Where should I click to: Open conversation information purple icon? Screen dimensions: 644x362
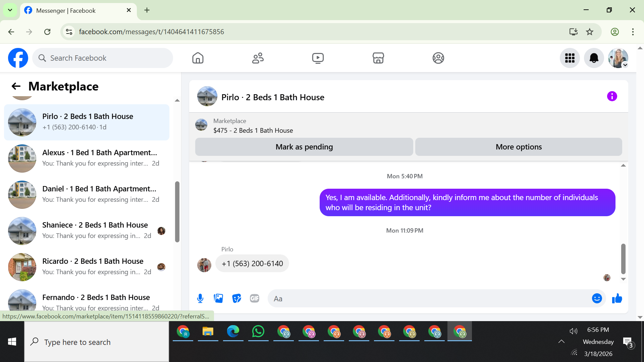(x=612, y=97)
